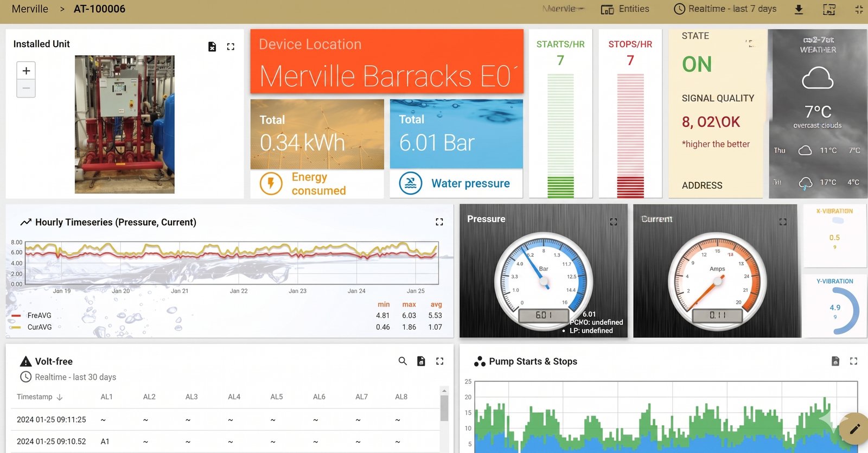Open Volt-free Realtime last 30 days timewindow
Viewport: 868px width, 453px height.
[x=68, y=377]
